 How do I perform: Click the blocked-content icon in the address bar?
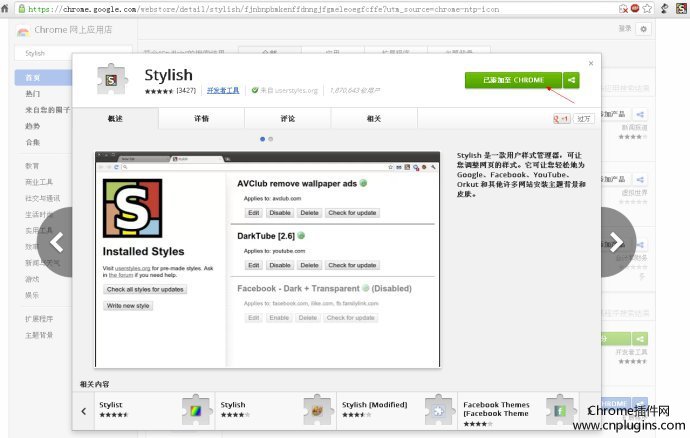click(623, 8)
